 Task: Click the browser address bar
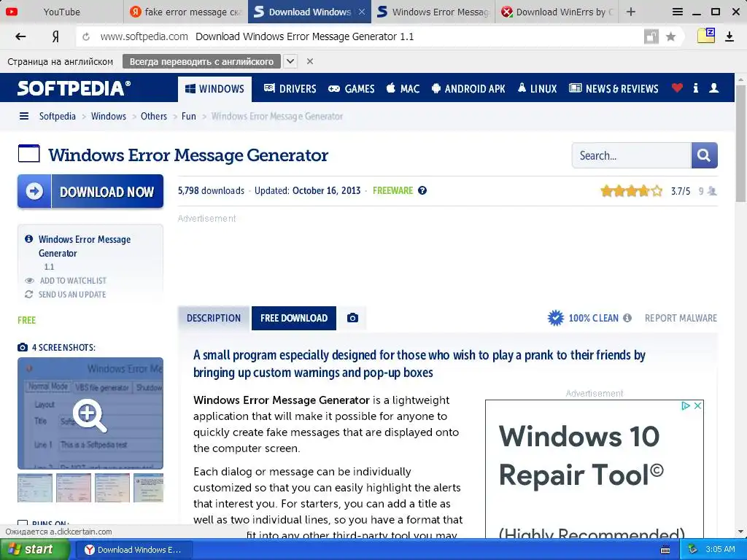[x=362, y=36]
